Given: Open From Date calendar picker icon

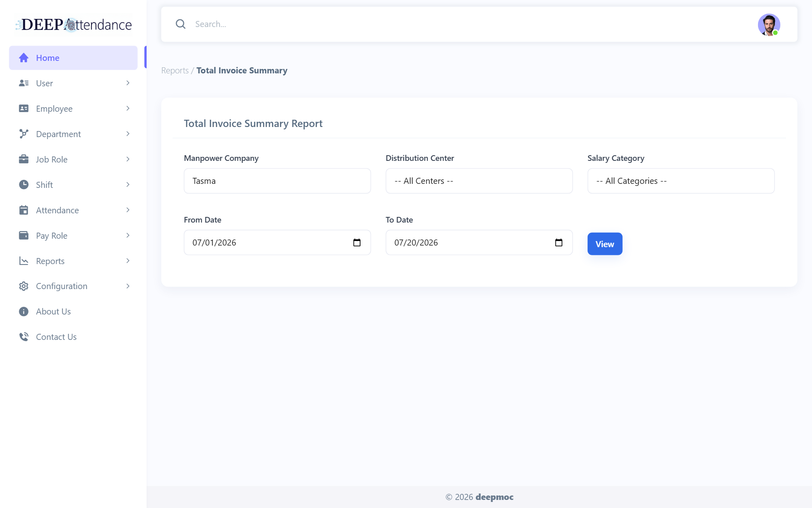Looking at the screenshot, I should click(x=357, y=242).
